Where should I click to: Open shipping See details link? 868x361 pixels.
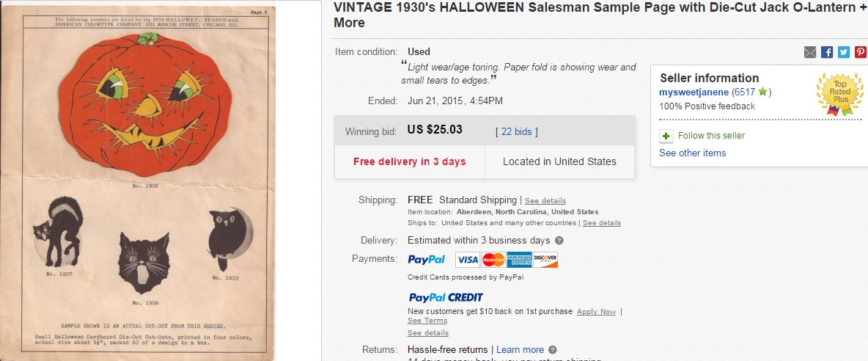(x=545, y=200)
